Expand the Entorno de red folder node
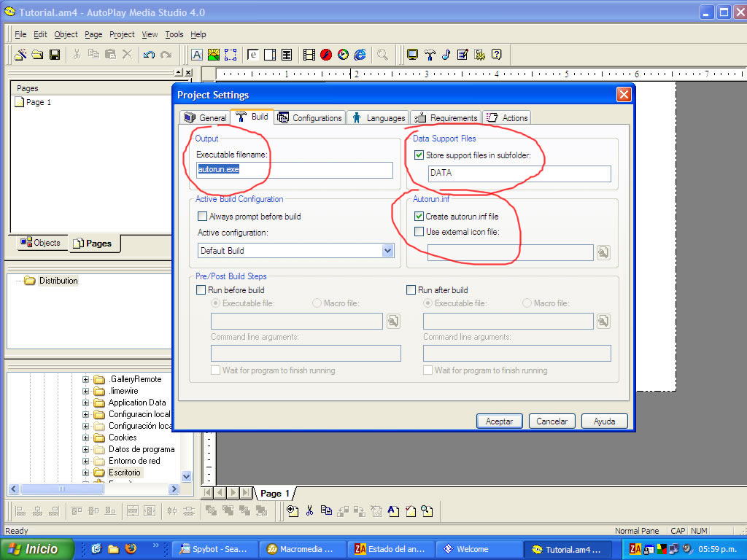 [86, 461]
